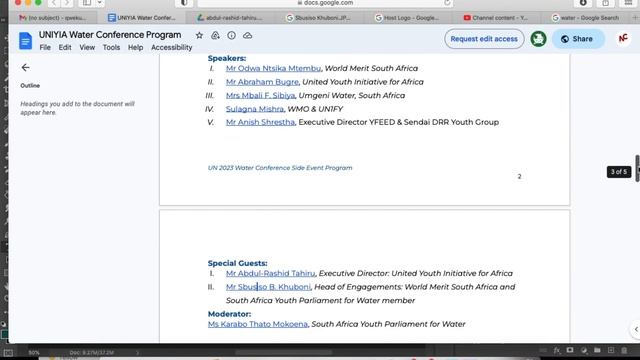Open the Accessibility menu

pos(171,47)
